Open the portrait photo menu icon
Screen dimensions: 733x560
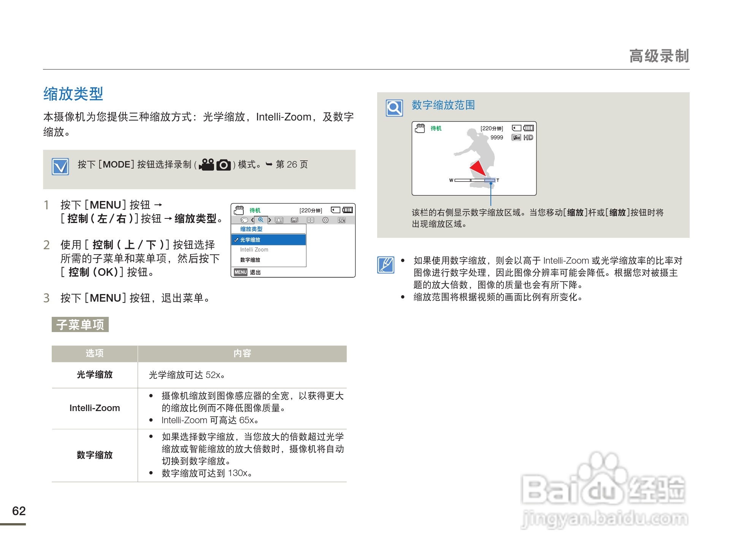point(279,220)
